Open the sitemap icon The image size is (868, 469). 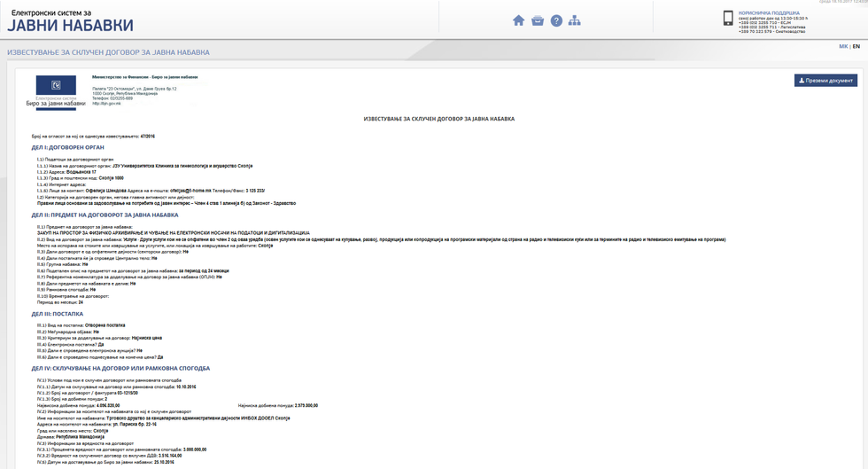point(575,20)
